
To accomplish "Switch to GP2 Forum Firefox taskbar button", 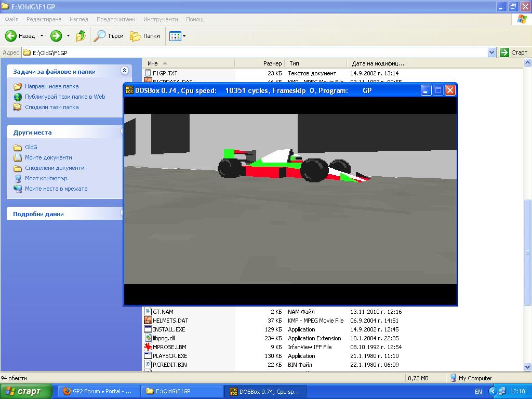I will coord(98,391).
